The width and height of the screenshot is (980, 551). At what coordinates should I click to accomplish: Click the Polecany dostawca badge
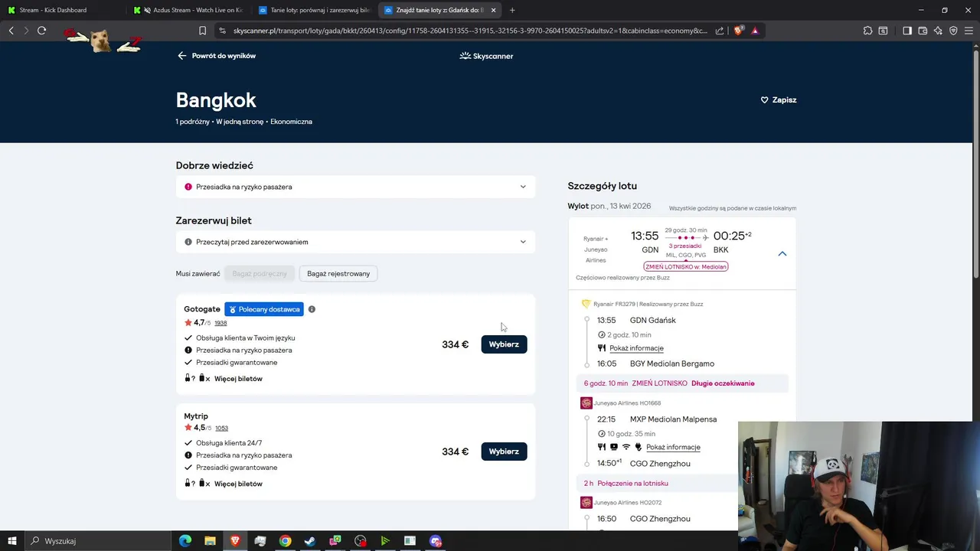pos(264,309)
